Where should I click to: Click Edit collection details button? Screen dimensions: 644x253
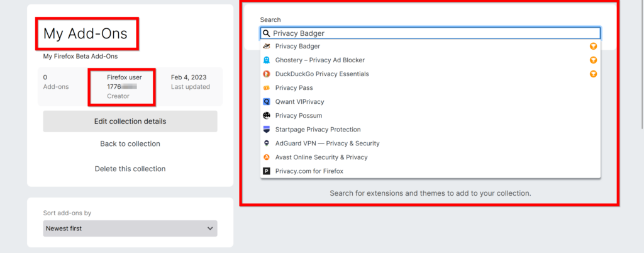[x=130, y=121]
